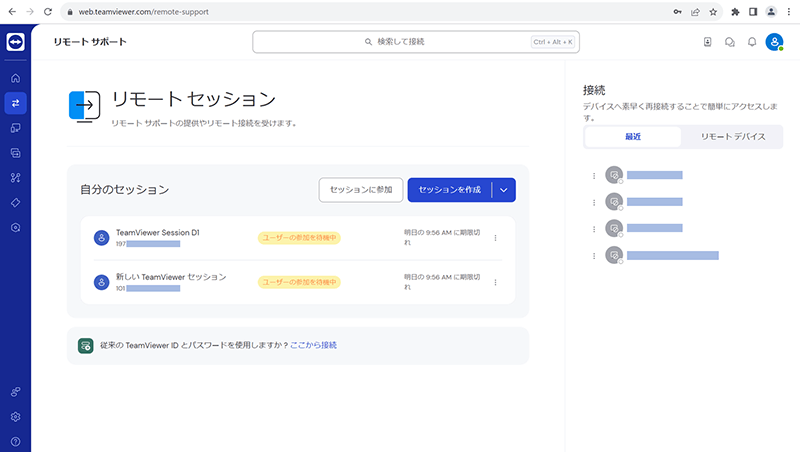Click the waiting status badge for 新しい TeamViewer セッション

[x=299, y=282]
